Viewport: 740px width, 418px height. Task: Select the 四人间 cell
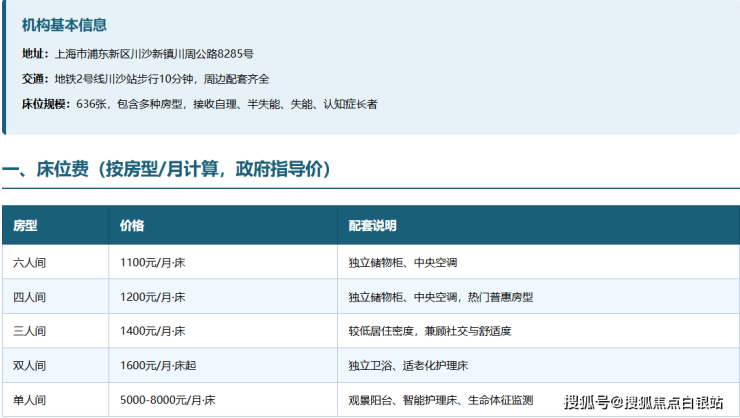click(x=55, y=296)
